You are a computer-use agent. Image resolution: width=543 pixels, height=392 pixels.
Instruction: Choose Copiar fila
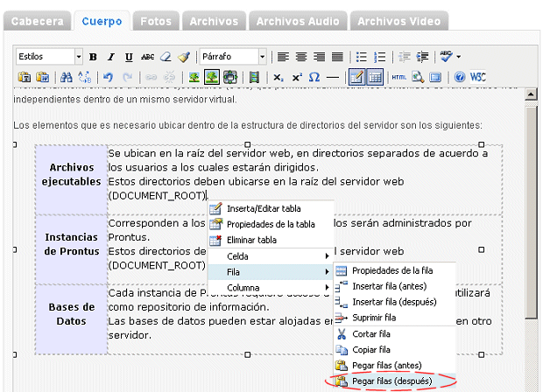click(x=394, y=349)
